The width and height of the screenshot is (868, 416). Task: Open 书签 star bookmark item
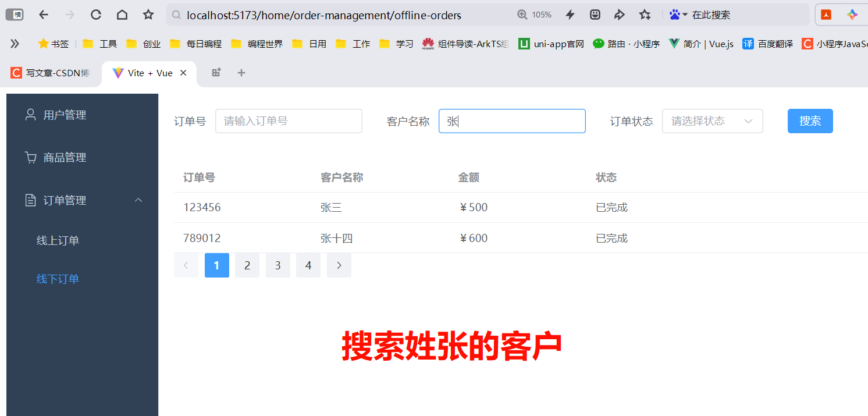(54, 44)
